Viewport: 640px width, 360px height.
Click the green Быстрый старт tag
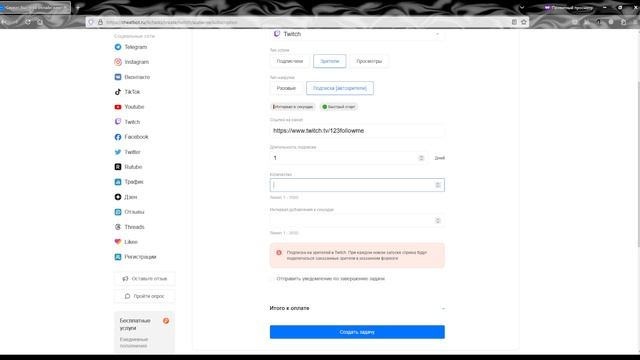(x=339, y=107)
